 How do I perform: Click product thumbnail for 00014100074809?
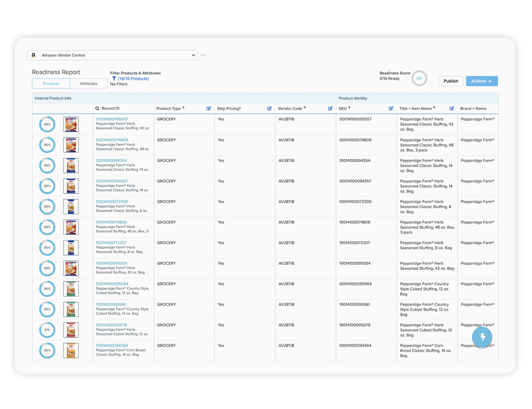tap(71, 145)
